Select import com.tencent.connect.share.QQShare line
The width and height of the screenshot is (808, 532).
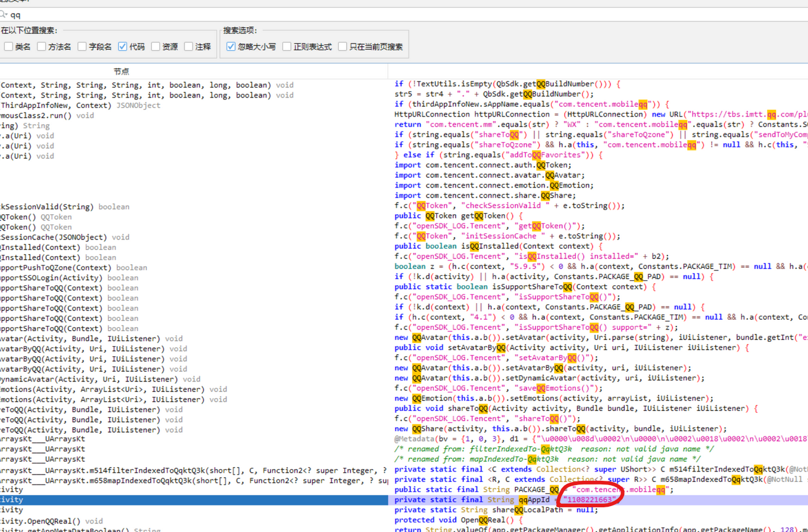pyautogui.click(x=485, y=196)
